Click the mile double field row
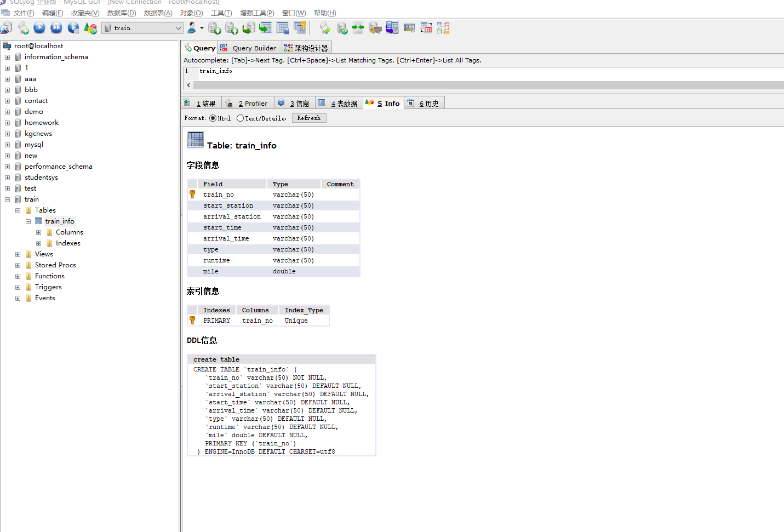This screenshot has height=532, width=784. (x=273, y=272)
